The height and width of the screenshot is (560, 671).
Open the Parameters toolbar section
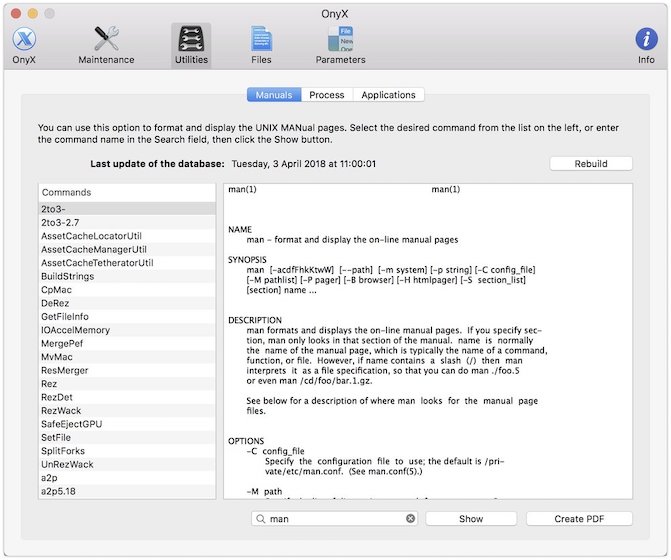tap(340, 45)
